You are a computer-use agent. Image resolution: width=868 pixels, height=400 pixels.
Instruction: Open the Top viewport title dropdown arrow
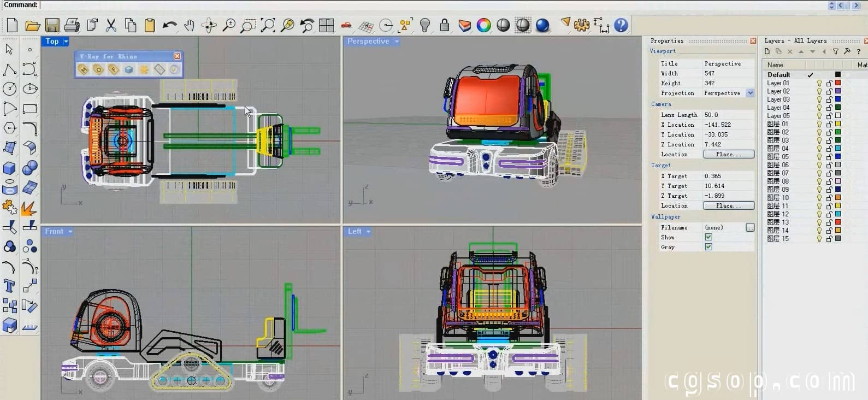[x=66, y=42]
